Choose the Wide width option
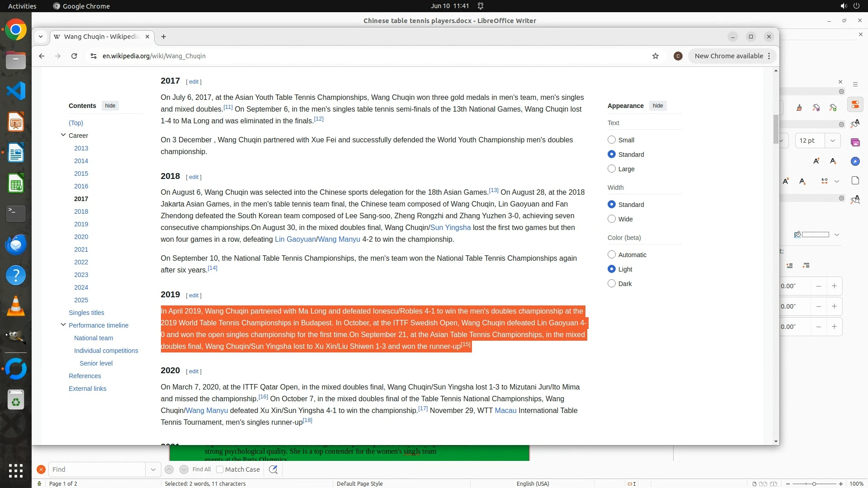 tap(612, 219)
